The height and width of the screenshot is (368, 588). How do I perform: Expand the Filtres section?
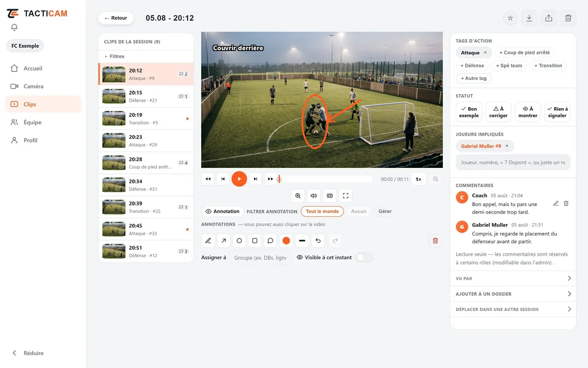tap(146, 56)
